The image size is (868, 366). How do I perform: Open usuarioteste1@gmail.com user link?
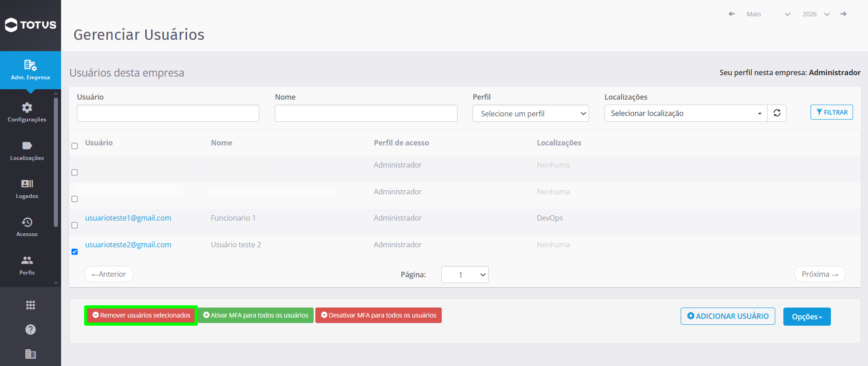pyautogui.click(x=128, y=218)
